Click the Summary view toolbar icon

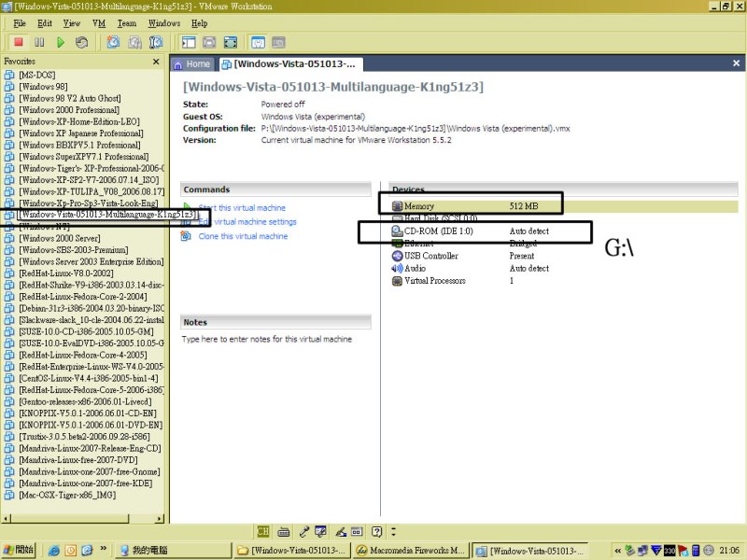point(258,42)
